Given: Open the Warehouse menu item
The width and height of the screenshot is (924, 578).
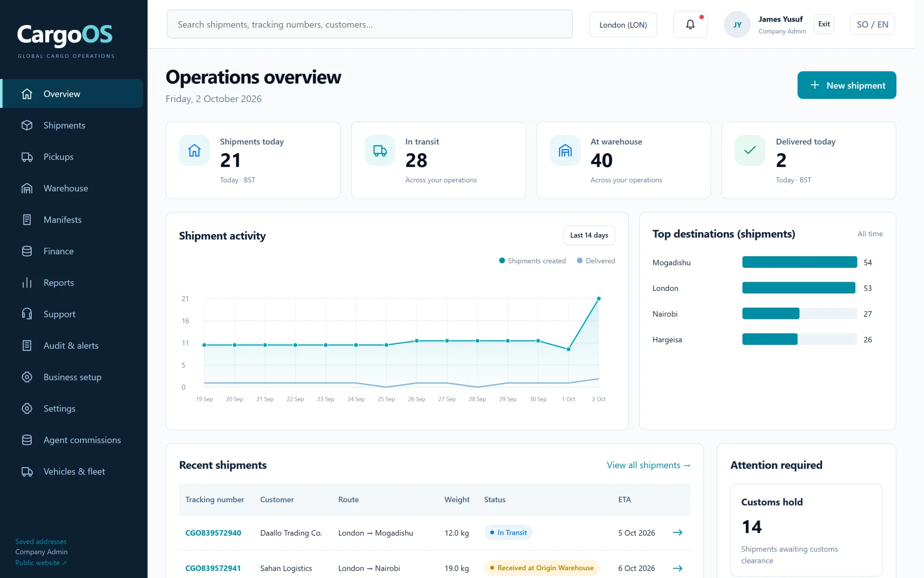Looking at the screenshot, I should 72,188.
